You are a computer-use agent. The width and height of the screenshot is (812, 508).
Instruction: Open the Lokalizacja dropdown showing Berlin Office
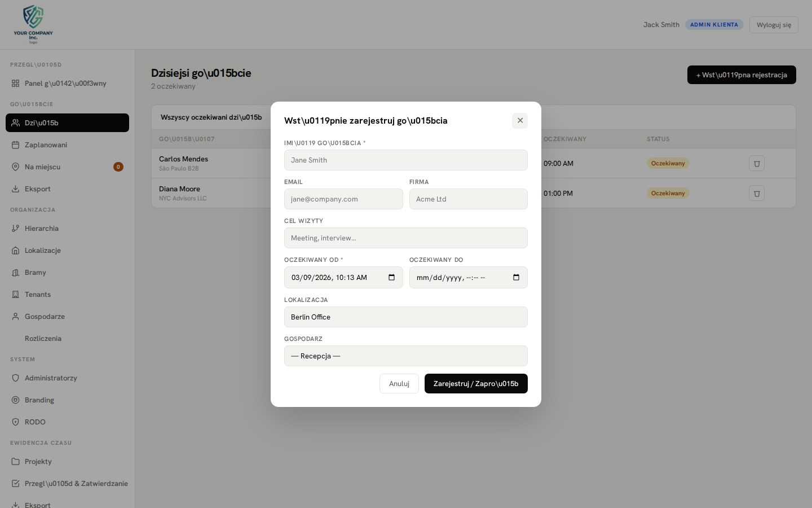click(405, 317)
